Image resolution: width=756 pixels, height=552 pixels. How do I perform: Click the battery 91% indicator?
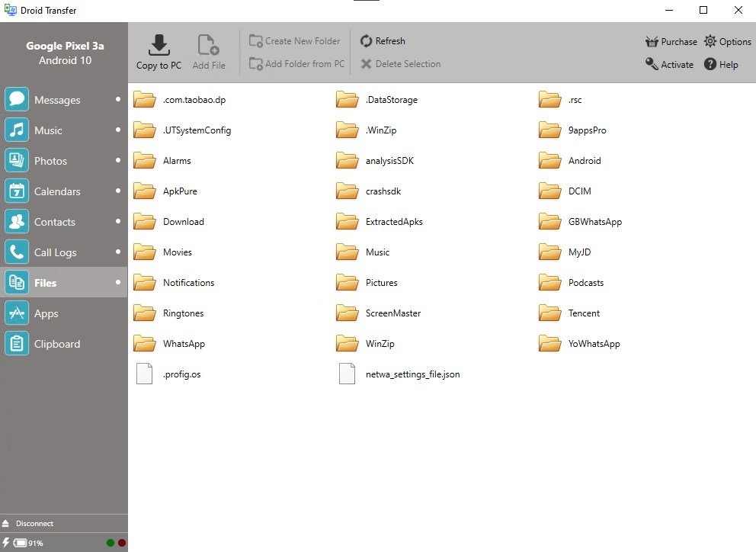tap(28, 543)
